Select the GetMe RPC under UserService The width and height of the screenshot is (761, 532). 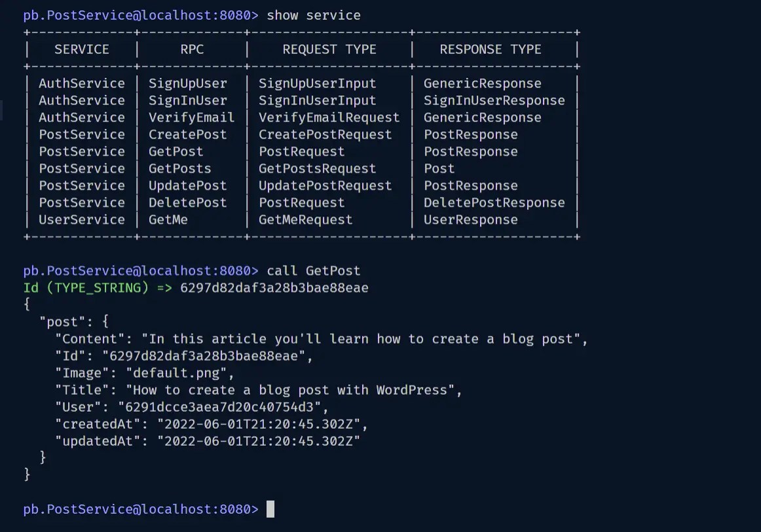tap(168, 219)
